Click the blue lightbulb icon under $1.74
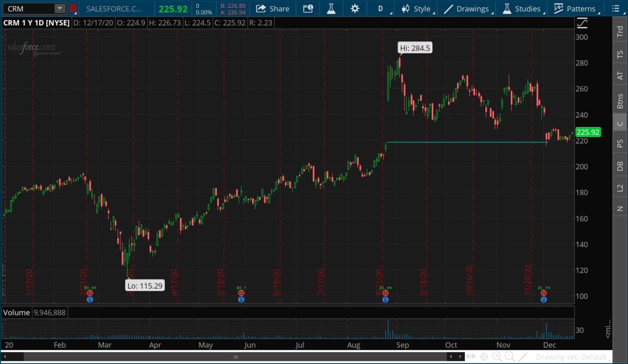Screen dimensions: 628x364 point(544,300)
